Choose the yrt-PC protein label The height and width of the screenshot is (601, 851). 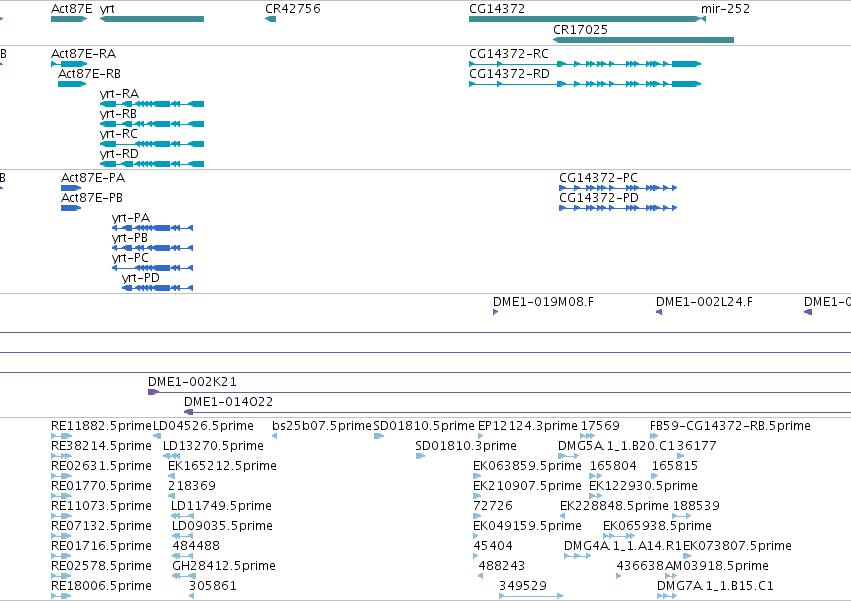pyautogui.click(x=130, y=258)
